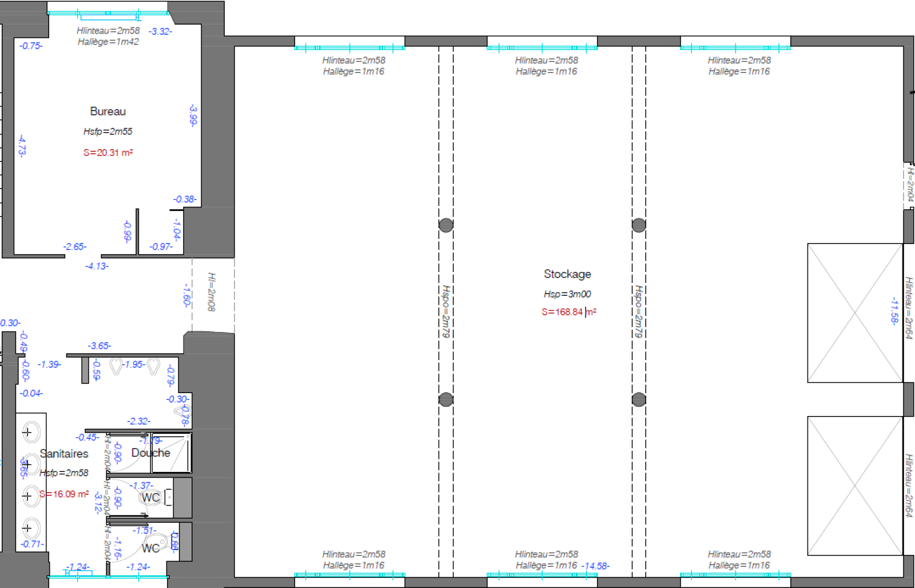This screenshot has width=915, height=588.
Task: Click the Sanitaires surface S=16.09 m² text
Action: coord(64,494)
